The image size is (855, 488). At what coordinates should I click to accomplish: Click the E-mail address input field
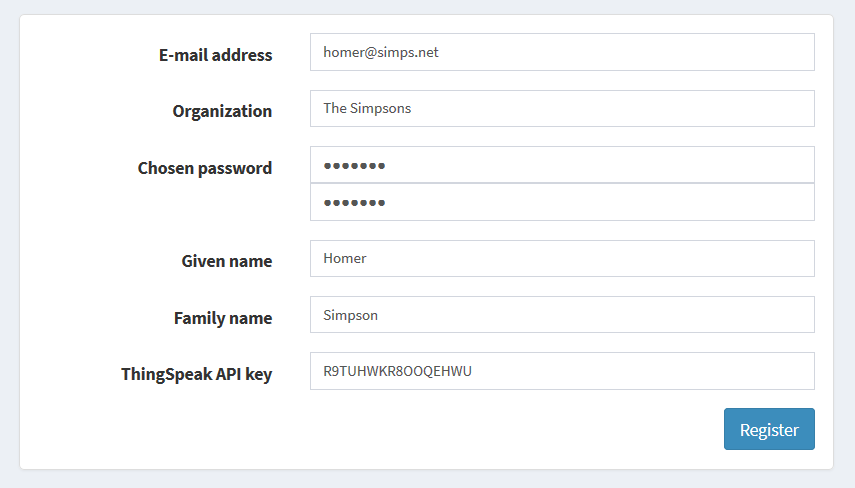(x=562, y=53)
